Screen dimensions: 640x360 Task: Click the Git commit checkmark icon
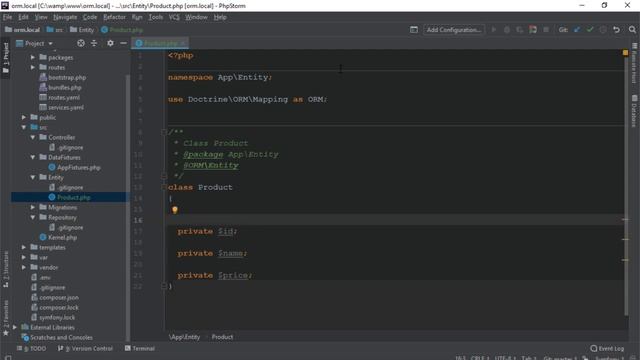(590, 29)
